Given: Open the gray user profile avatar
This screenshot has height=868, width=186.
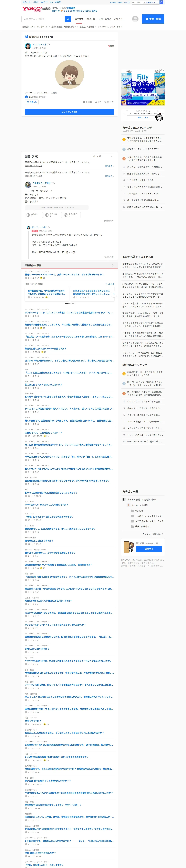Looking at the screenshot, I should click(x=135, y=19).
